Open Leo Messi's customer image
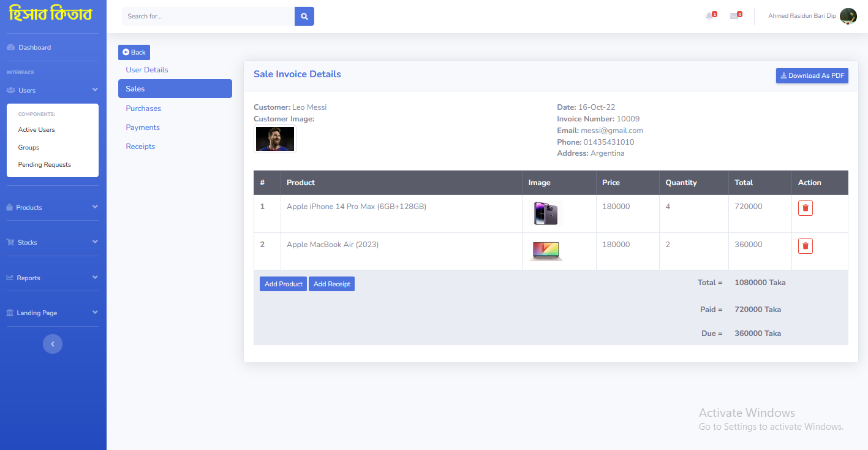Screen dimensions: 868x450 274,139
